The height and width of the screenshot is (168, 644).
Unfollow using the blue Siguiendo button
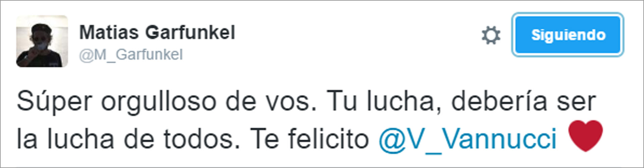tap(568, 35)
